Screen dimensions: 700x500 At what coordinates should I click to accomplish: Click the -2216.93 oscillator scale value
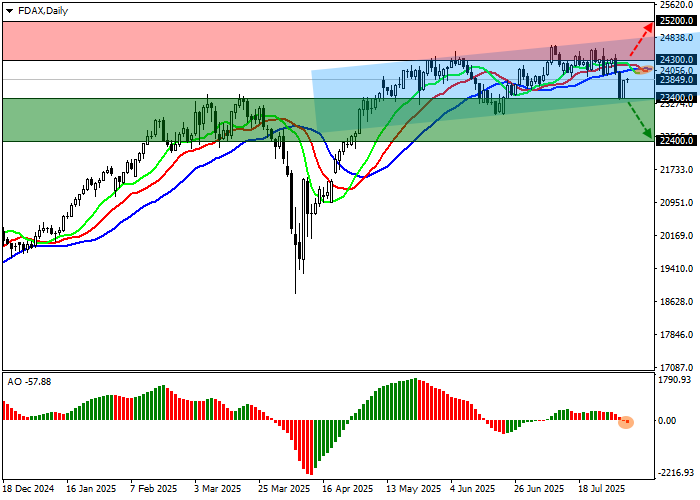[677, 473]
